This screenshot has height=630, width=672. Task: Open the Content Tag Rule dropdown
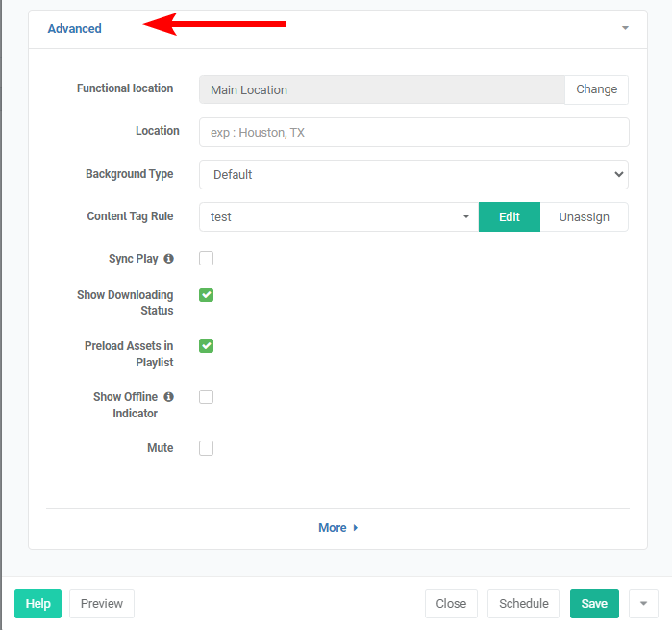[338, 217]
